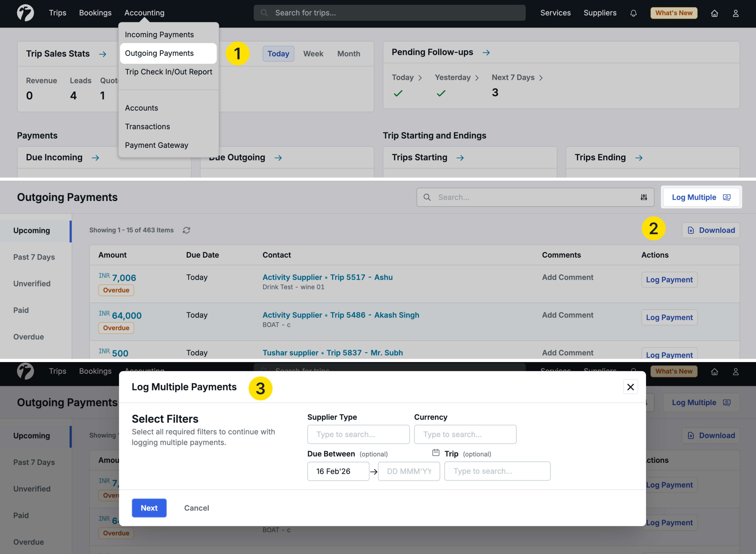756x554 pixels.
Task: Refresh the items list with the reload icon
Action: pos(186,230)
